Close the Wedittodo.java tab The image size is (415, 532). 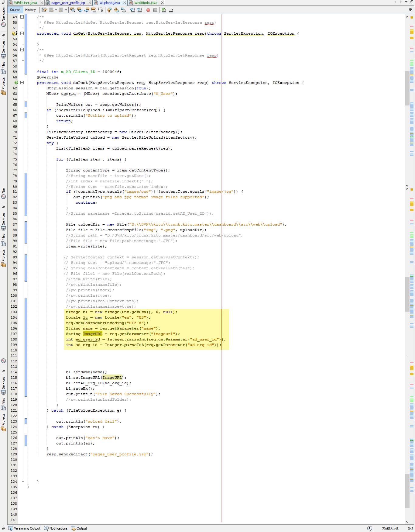point(162,3)
